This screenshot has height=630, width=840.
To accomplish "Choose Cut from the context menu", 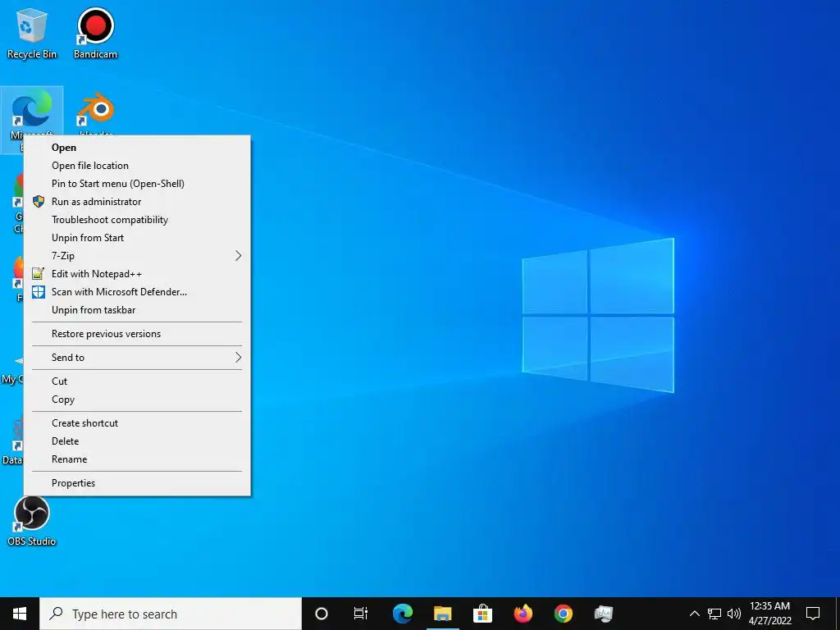I will pos(137,381).
